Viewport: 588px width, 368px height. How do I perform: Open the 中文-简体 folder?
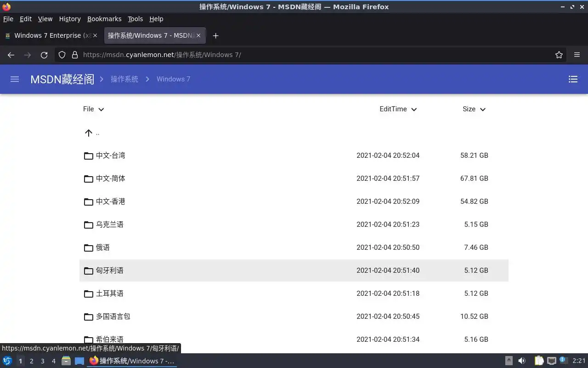tap(294, 178)
